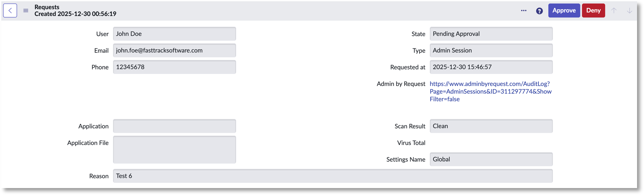
Task: Click the back arrow button
Action: click(10, 11)
